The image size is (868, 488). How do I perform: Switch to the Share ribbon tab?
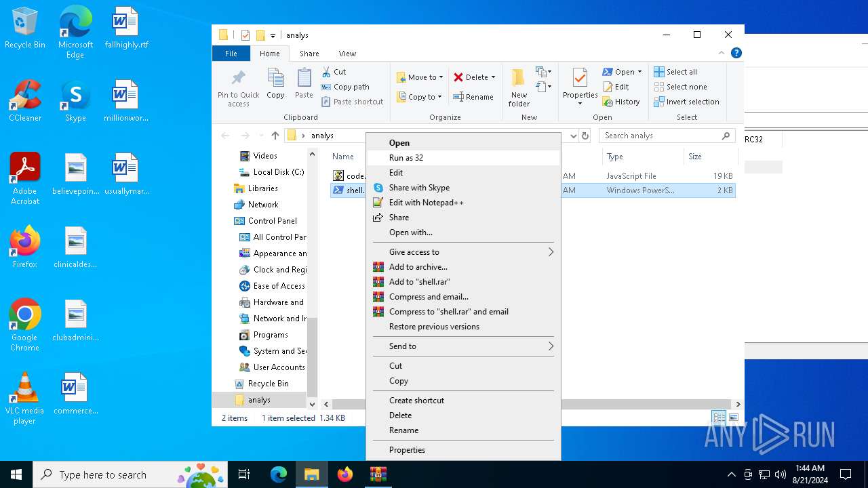point(309,54)
